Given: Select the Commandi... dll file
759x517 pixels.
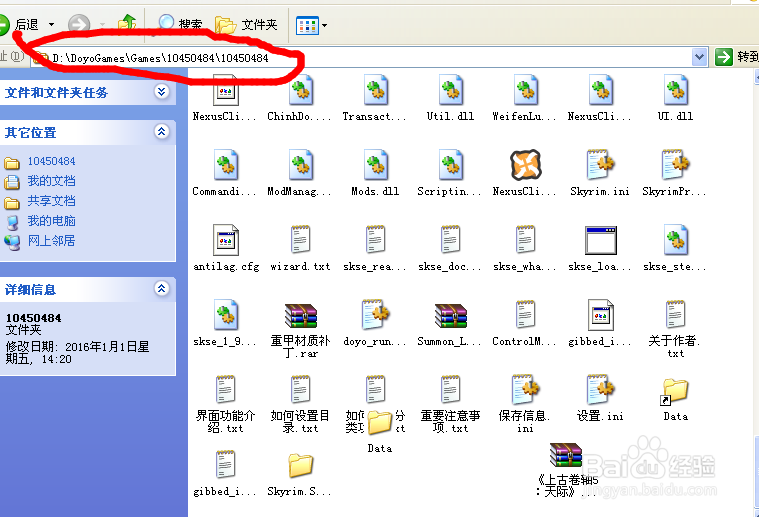Looking at the screenshot, I should click(225, 173).
